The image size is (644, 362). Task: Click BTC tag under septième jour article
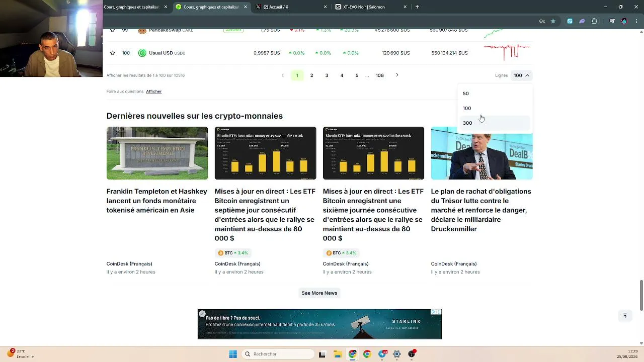click(233, 253)
